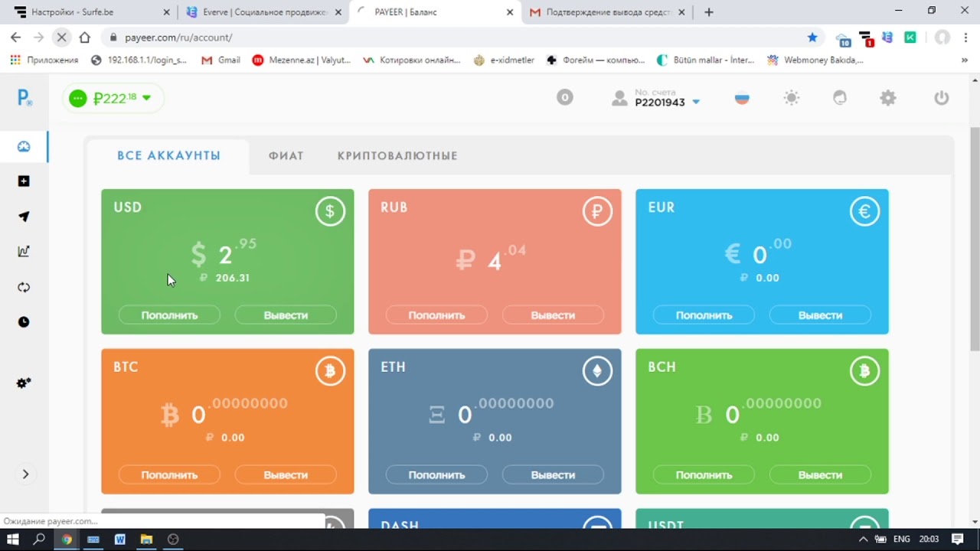This screenshot has height=551, width=980.
Task: Go to browser home page
Action: click(x=85, y=37)
